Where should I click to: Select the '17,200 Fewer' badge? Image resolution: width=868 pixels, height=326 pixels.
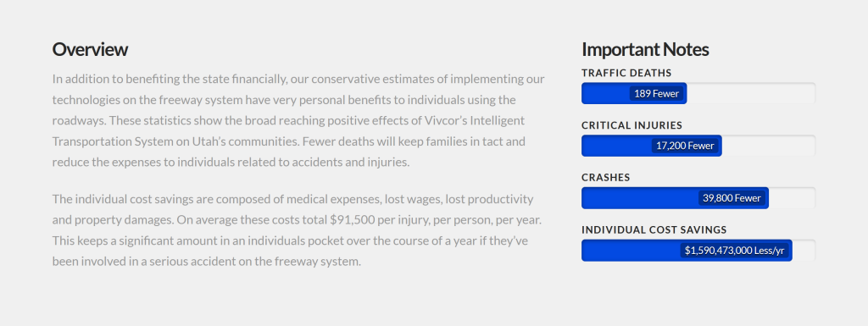[685, 146]
